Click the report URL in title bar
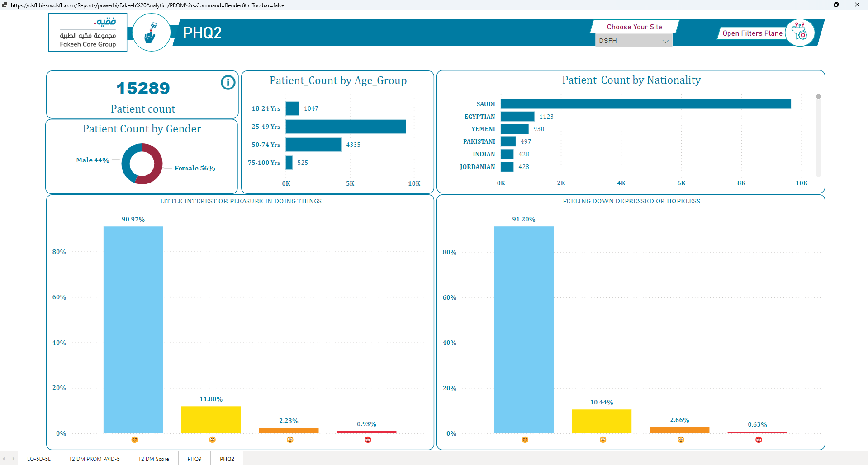The width and height of the screenshot is (868, 465). 147,5
